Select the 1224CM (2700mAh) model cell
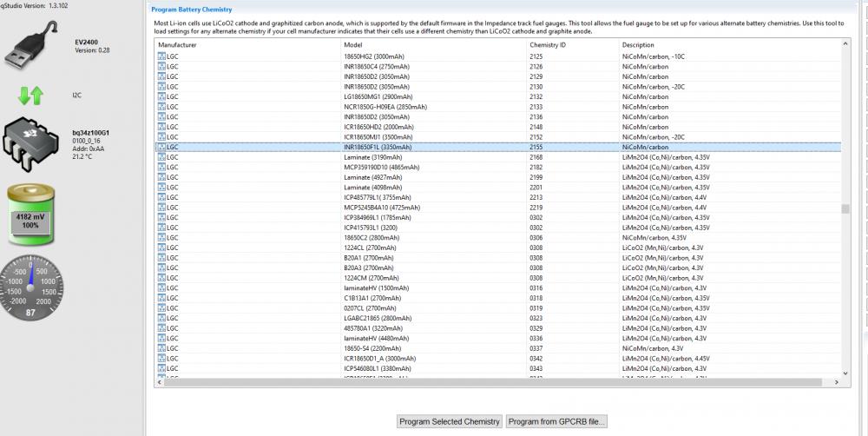This screenshot has height=436, width=868. [371, 278]
